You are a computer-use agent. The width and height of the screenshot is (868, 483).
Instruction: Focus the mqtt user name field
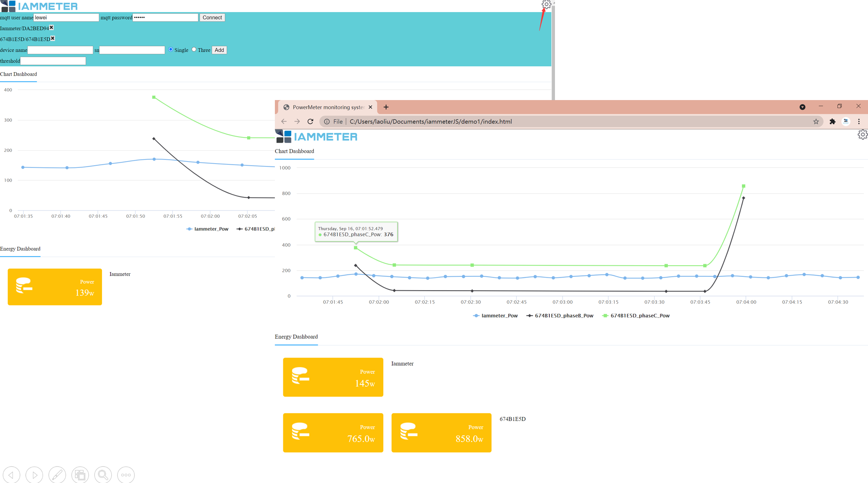point(66,17)
